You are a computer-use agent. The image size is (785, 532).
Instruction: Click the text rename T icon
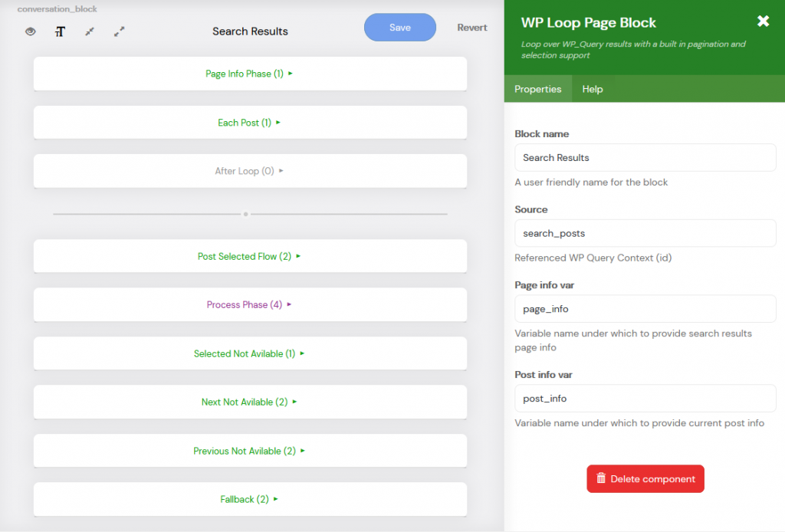60,32
